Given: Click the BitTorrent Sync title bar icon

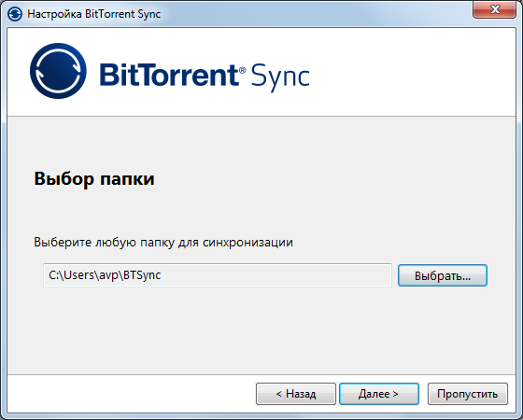Looking at the screenshot, I should pyautogui.click(x=15, y=14).
